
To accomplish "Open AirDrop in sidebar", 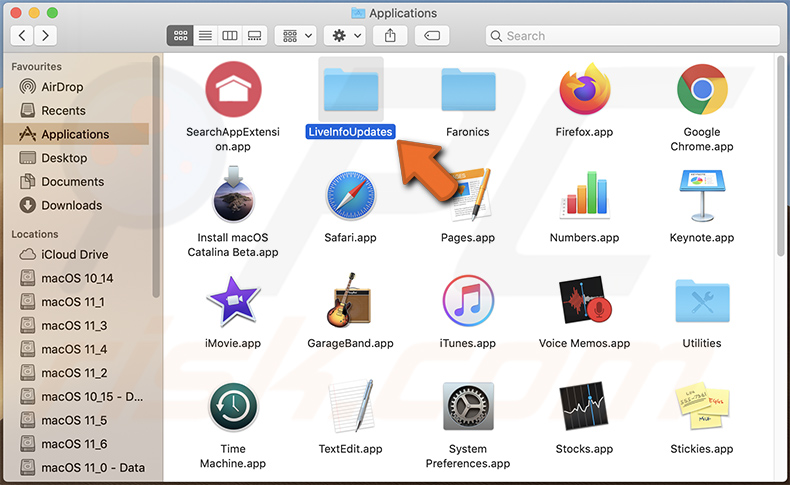I will (76, 87).
